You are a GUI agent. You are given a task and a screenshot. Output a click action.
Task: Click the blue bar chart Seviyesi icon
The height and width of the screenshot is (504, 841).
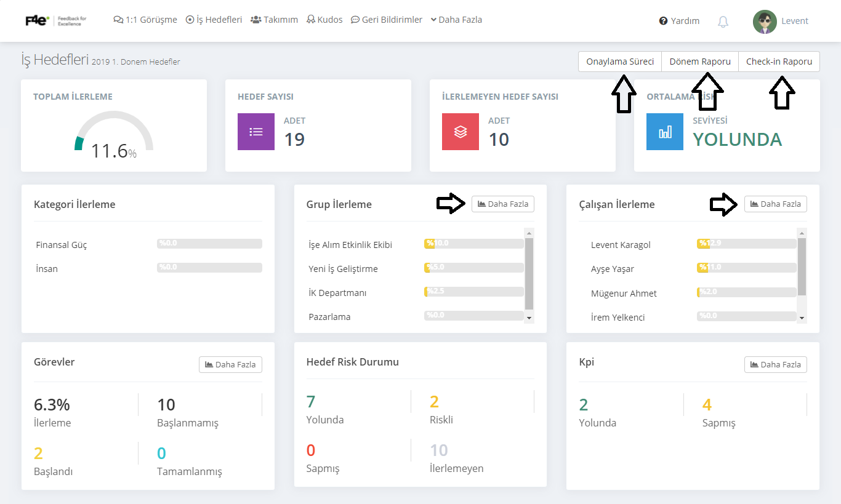coord(665,132)
